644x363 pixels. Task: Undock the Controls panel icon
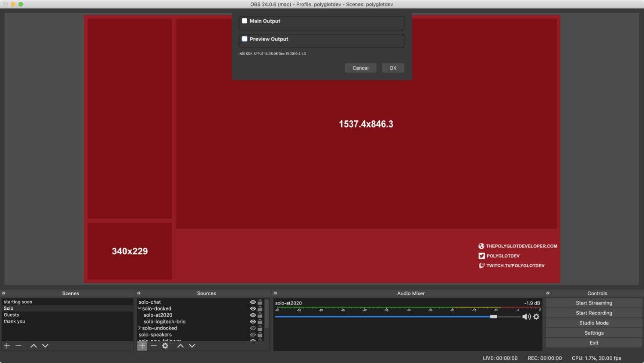point(548,293)
